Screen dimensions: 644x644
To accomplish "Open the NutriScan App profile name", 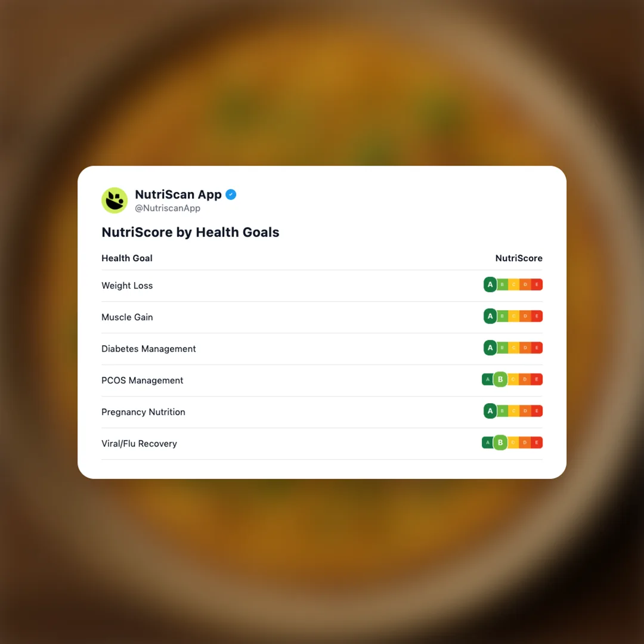I will (x=178, y=194).
